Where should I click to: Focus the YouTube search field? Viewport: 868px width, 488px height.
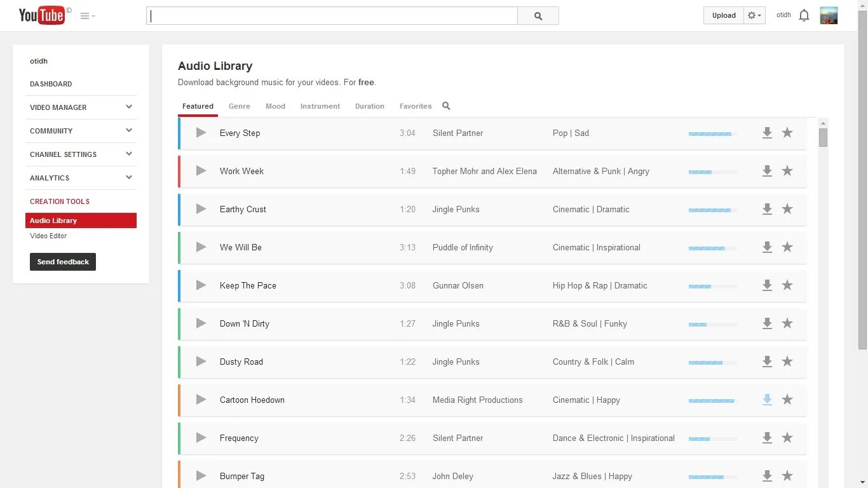[x=332, y=16]
